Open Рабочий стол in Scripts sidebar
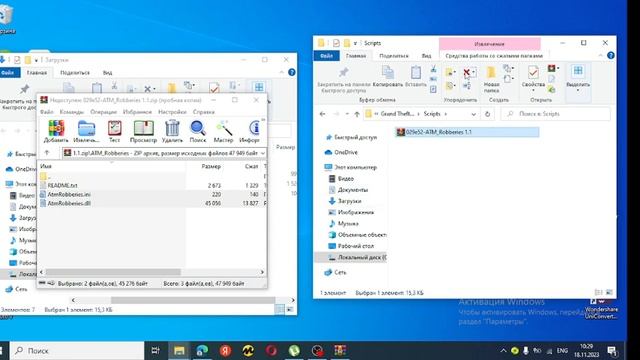The image size is (640, 360). [x=351, y=246]
